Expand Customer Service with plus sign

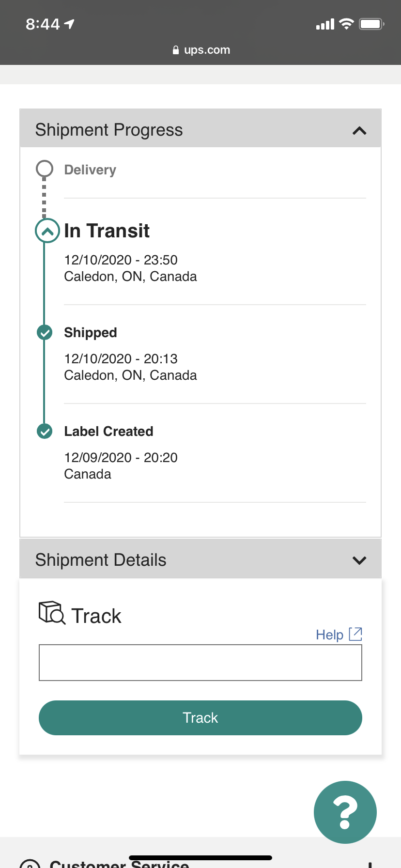(370, 865)
